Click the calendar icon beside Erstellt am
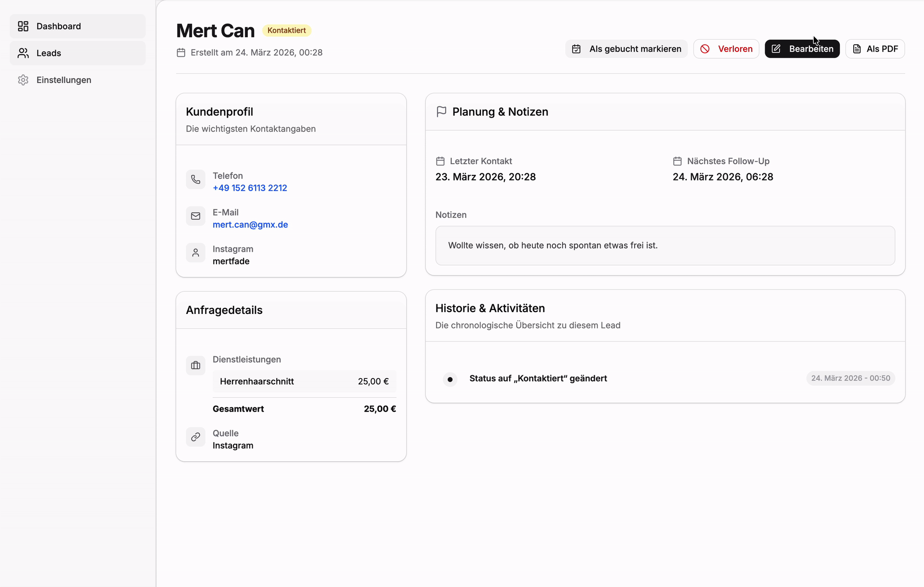This screenshot has width=924, height=587. tap(181, 52)
